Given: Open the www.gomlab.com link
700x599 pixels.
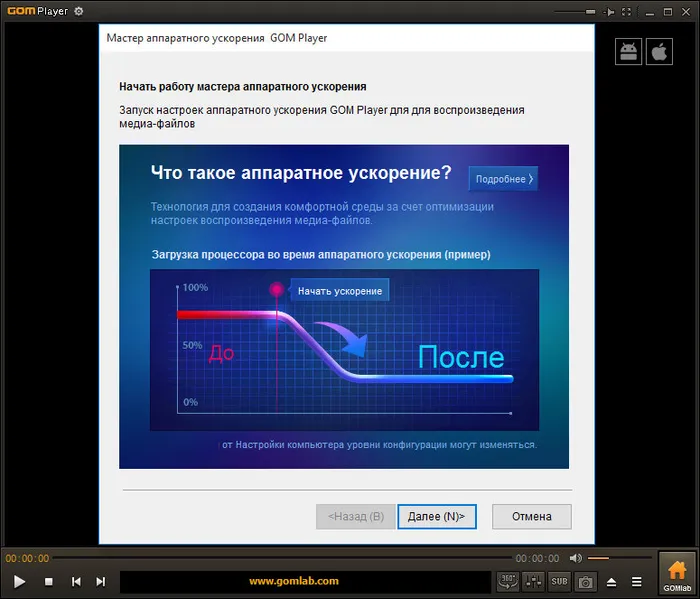Looking at the screenshot, I should click(x=294, y=581).
